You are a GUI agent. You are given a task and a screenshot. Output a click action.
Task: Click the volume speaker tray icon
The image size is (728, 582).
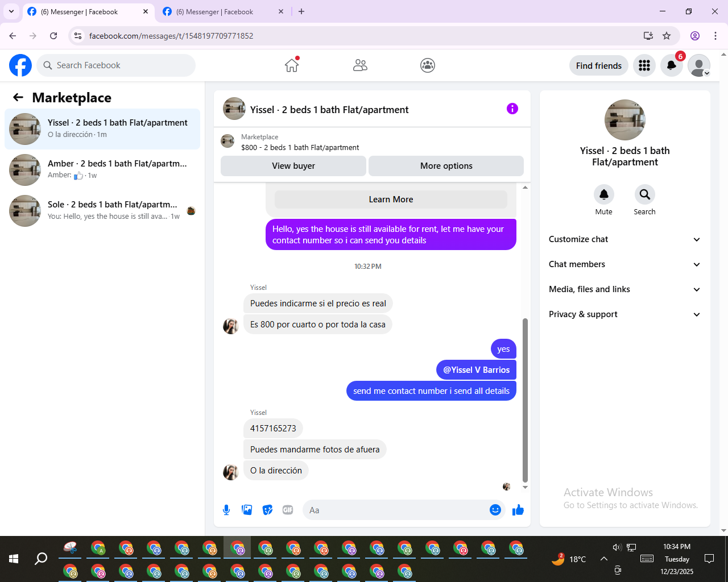point(617,547)
